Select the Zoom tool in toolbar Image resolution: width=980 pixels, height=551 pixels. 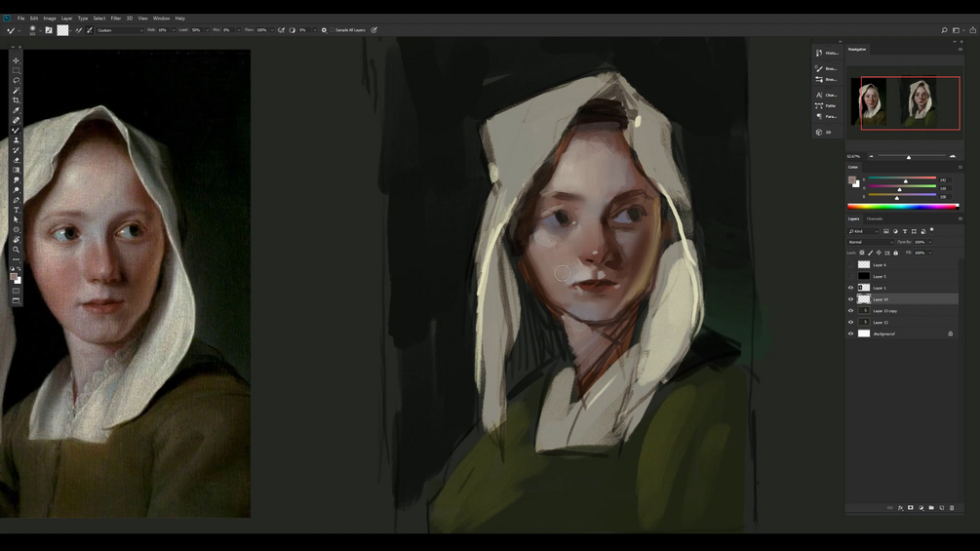click(x=17, y=250)
